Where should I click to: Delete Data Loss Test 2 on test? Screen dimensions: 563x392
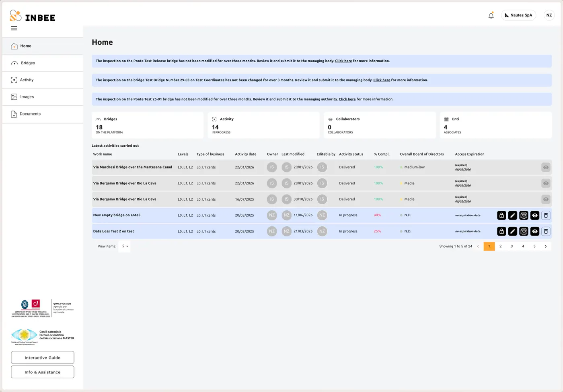pyautogui.click(x=546, y=232)
